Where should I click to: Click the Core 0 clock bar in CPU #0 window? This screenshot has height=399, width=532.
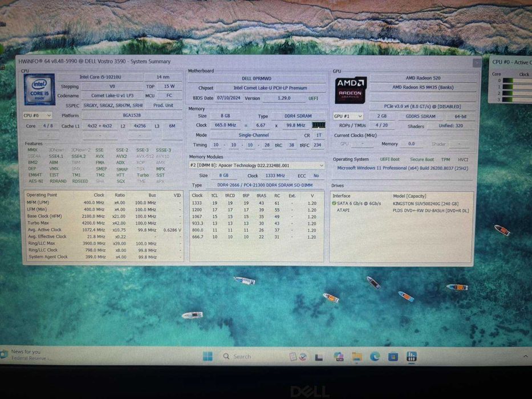click(x=517, y=80)
